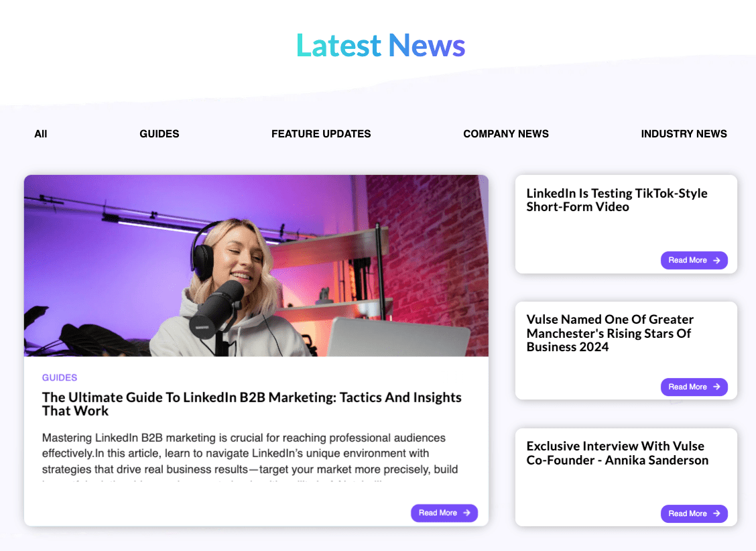Filter by INDUSTRY NEWS tab

(684, 134)
